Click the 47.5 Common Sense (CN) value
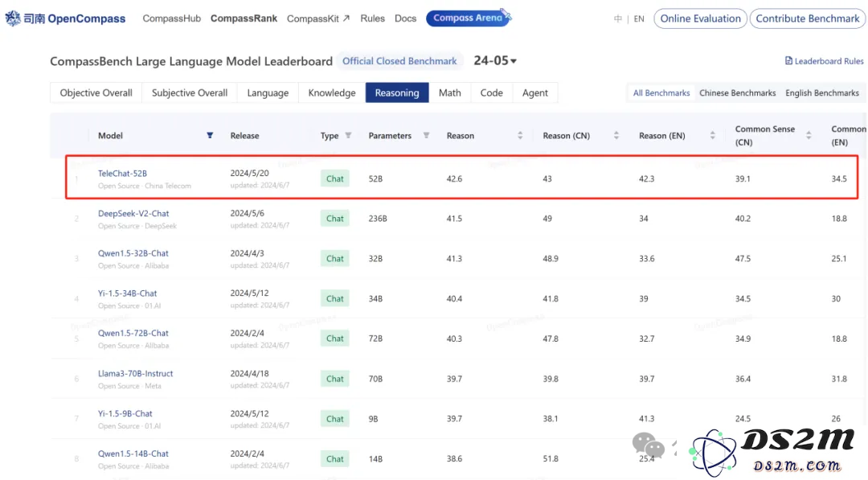This screenshot has height=480, width=868. (x=743, y=259)
